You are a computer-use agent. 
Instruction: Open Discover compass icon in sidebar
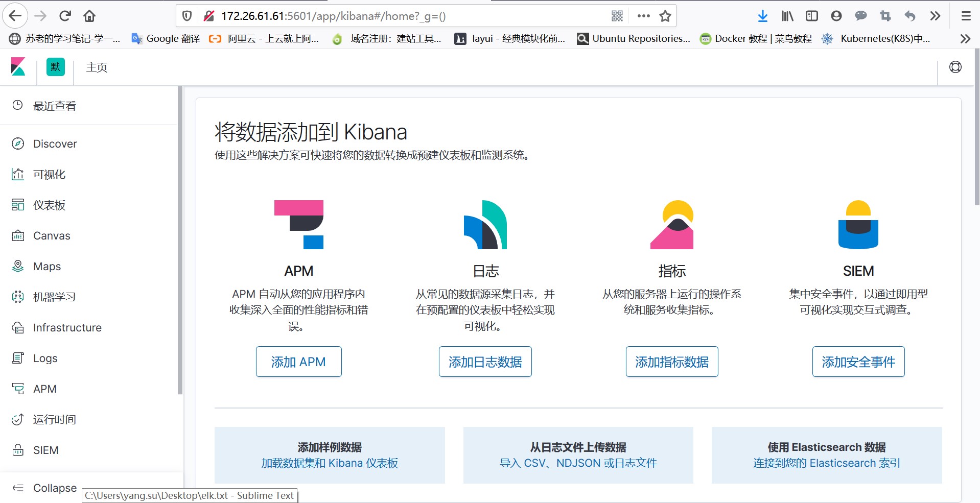point(18,143)
